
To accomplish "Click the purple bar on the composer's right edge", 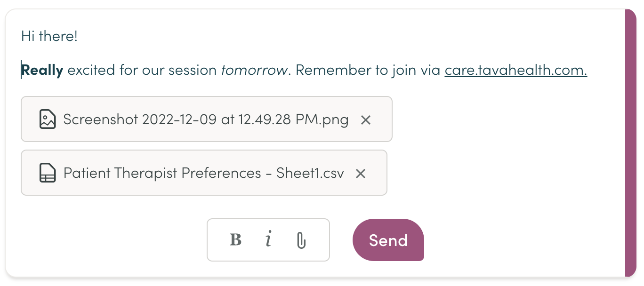I will (631, 143).
